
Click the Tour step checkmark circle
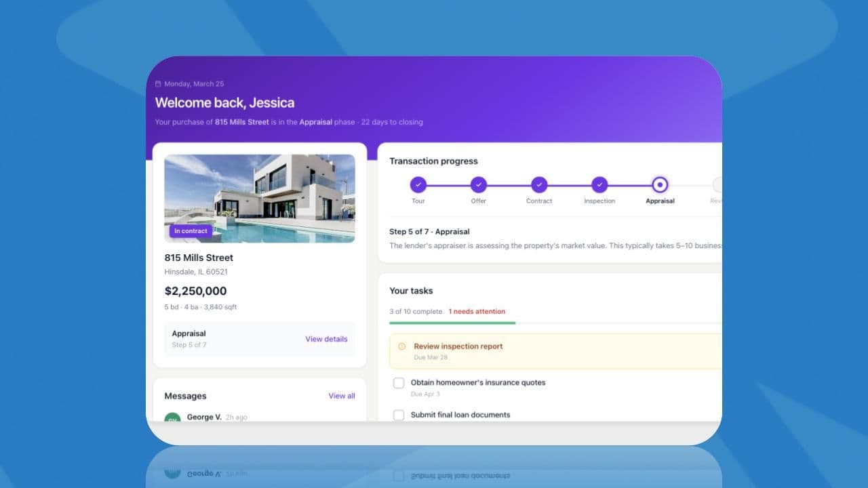418,184
